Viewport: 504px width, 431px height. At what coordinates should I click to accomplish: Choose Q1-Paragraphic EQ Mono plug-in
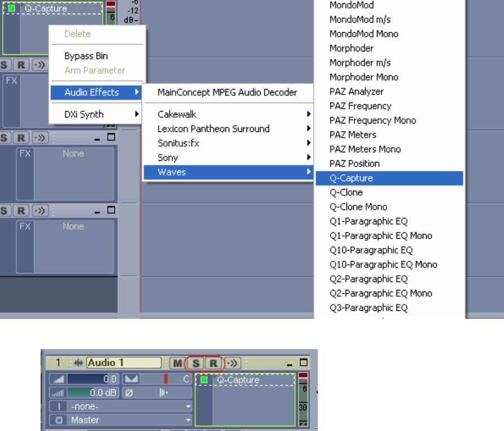389,236
